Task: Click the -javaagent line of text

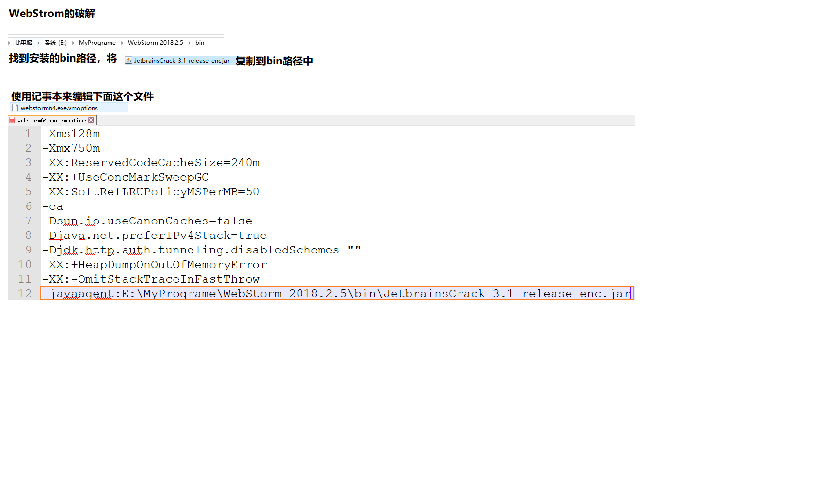Action: point(336,294)
